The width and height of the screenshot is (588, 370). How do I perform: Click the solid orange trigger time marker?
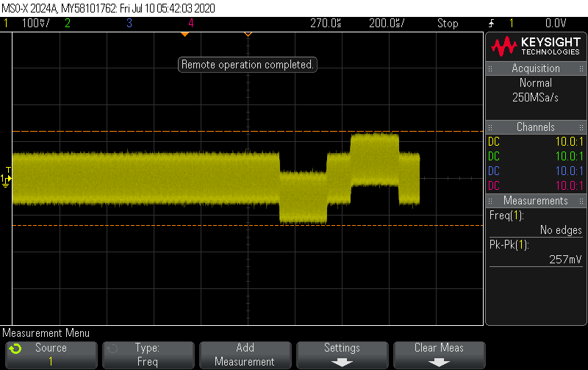[x=184, y=34]
